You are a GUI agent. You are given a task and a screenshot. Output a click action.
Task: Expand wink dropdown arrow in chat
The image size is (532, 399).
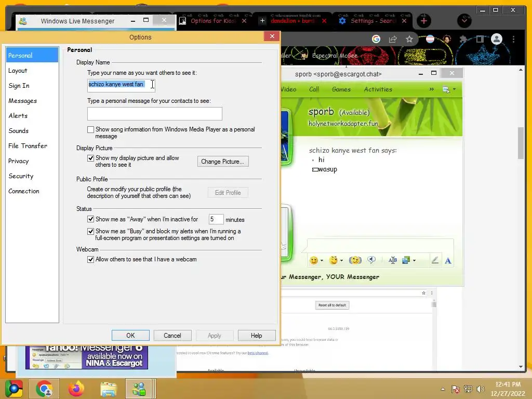[341, 261]
